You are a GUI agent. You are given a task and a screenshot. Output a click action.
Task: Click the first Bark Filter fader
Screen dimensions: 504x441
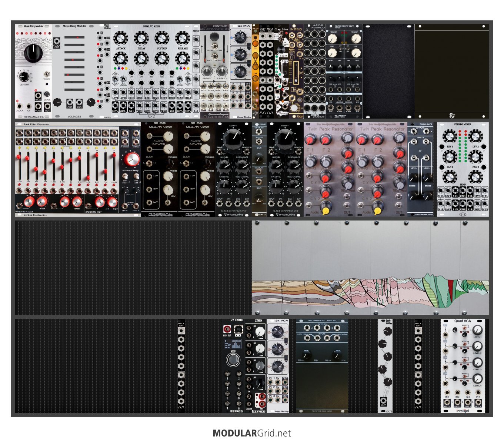(19, 157)
